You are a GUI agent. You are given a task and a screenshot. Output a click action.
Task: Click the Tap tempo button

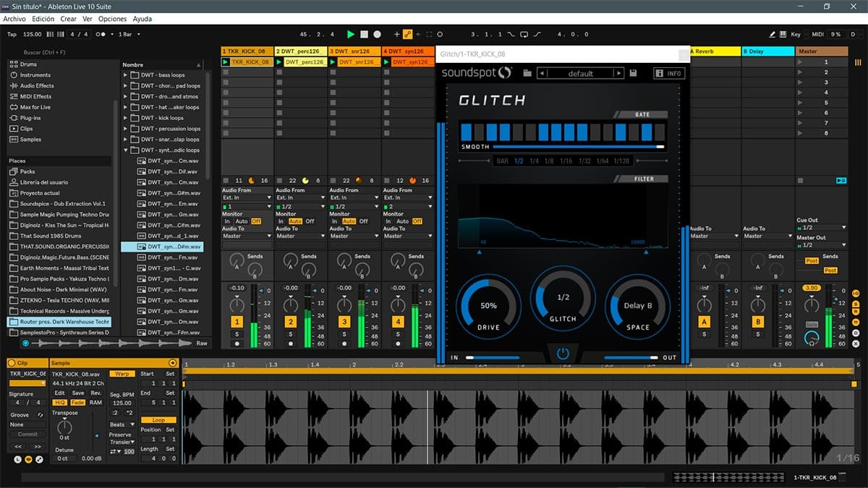click(12, 34)
